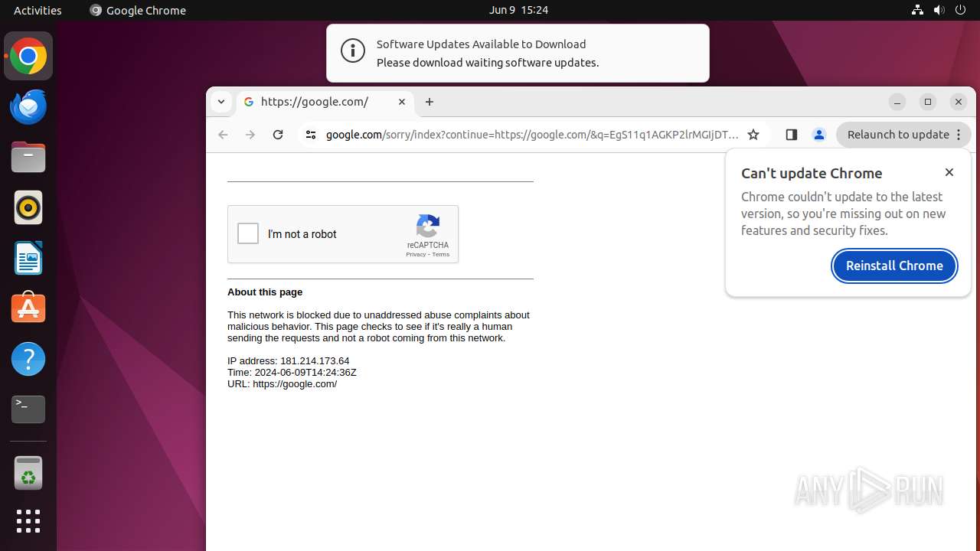The image size is (980, 551).
Task: Close the https://google.com/ tab
Action: click(402, 102)
